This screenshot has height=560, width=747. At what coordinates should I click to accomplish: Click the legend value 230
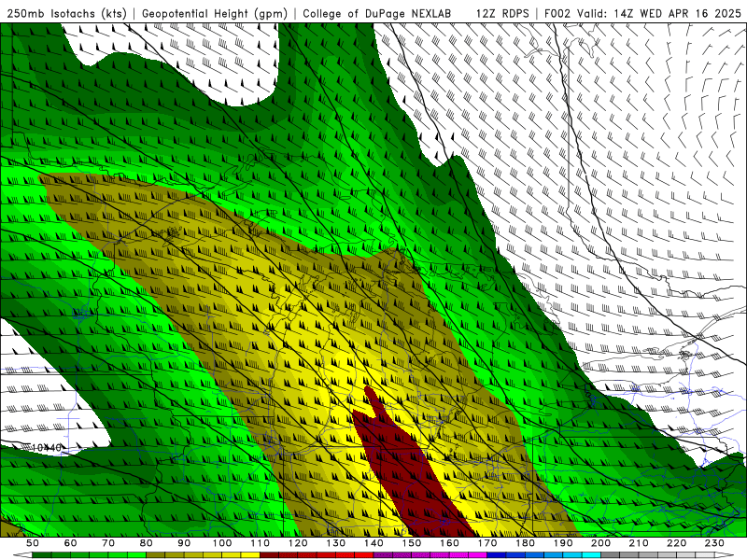coord(714,543)
